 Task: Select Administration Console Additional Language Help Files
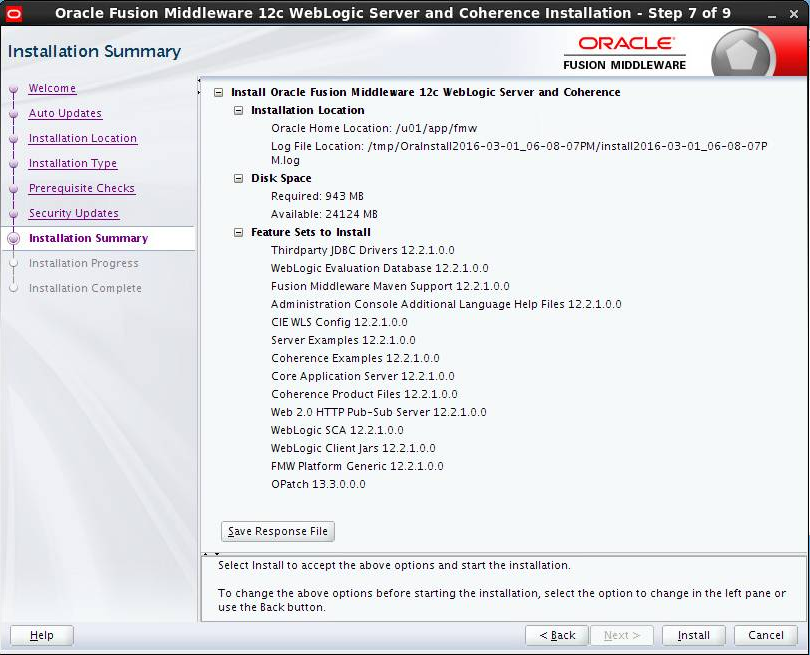[x=446, y=304]
